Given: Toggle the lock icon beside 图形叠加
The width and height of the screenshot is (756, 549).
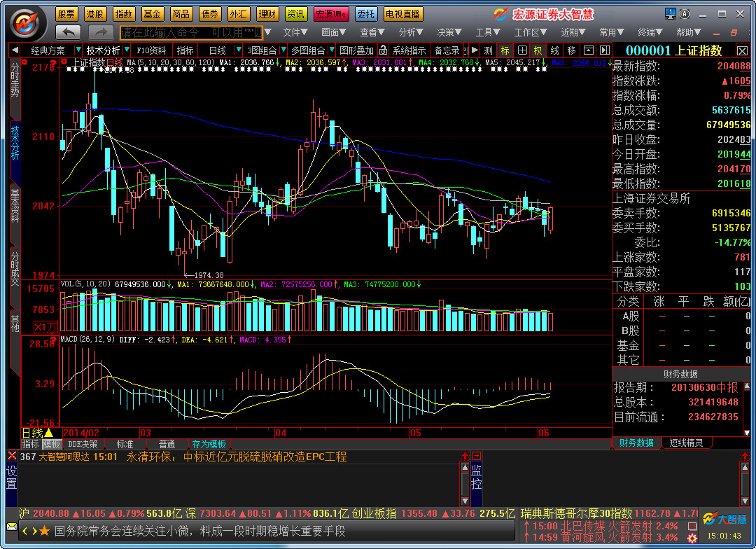Looking at the screenshot, I should click(383, 50).
